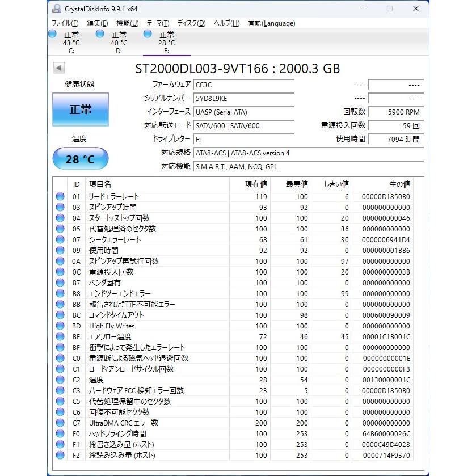
Task: Click the power-on hours field 7094 時間
Action: point(396,140)
